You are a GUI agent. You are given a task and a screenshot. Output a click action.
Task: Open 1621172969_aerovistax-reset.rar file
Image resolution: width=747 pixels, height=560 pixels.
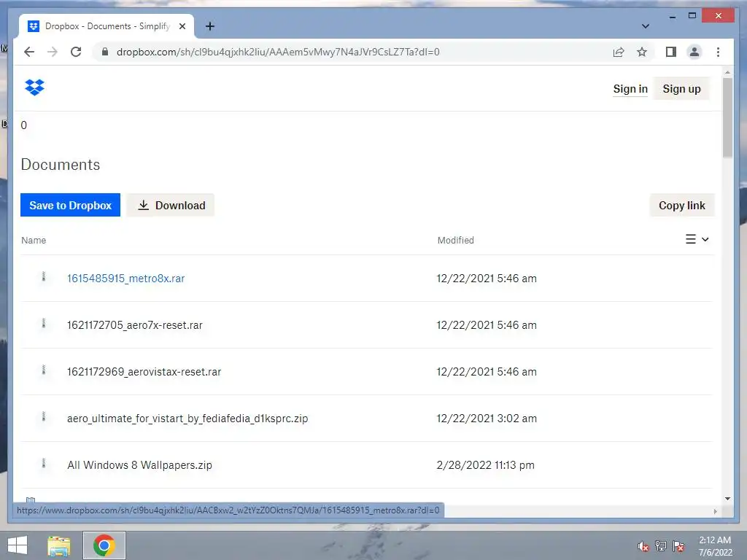pos(144,372)
